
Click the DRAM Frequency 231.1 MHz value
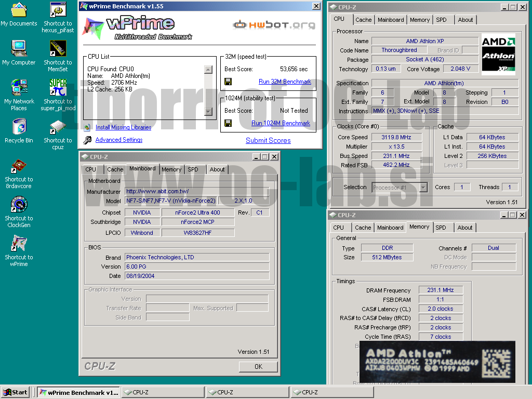(441, 290)
